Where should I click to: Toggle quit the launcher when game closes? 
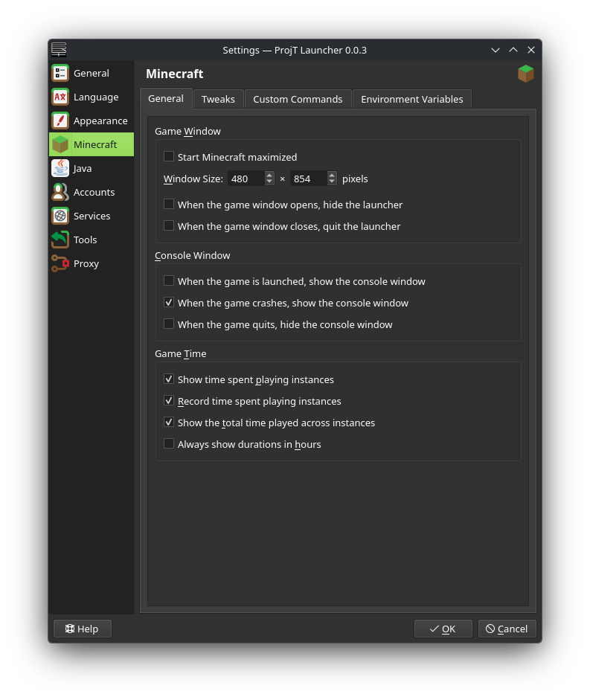168,226
